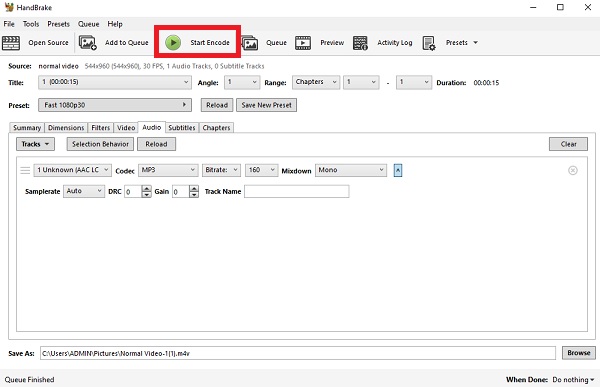Click the Preview filmstrip icon
This screenshot has height=387, width=600.
[x=303, y=42]
